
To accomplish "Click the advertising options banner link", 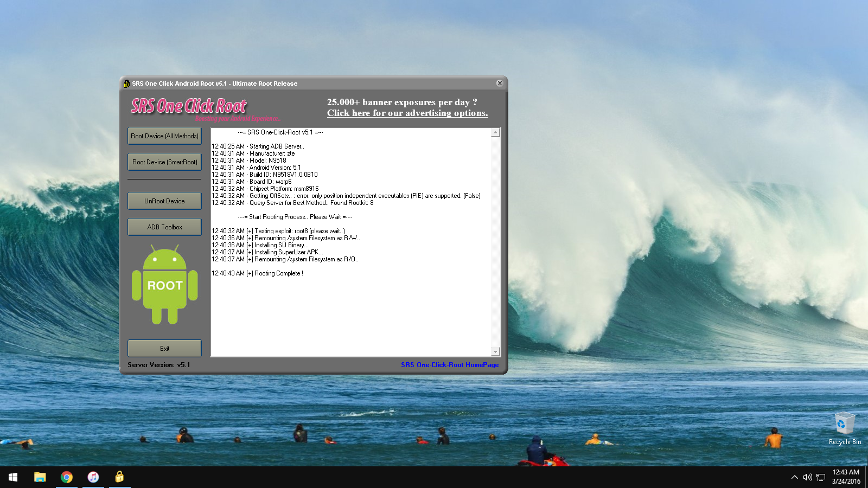I will pyautogui.click(x=407, y=113).
